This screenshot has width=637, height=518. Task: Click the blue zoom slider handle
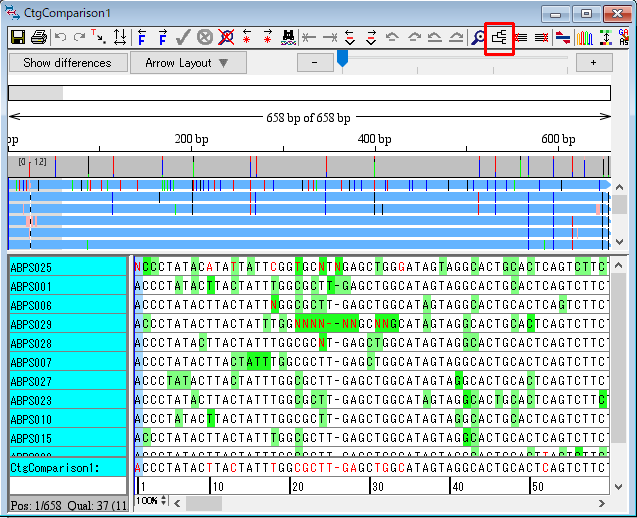point(342,60)
